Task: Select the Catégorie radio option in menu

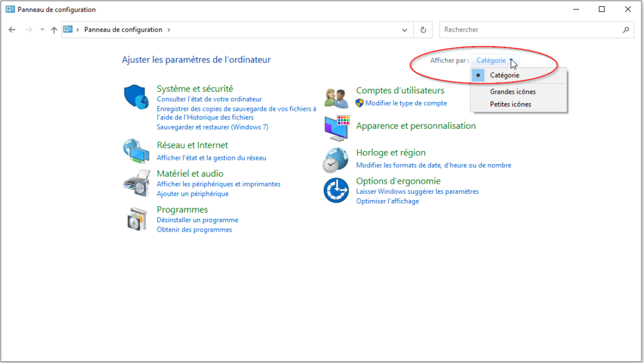Action: click(x=504, y=75)
